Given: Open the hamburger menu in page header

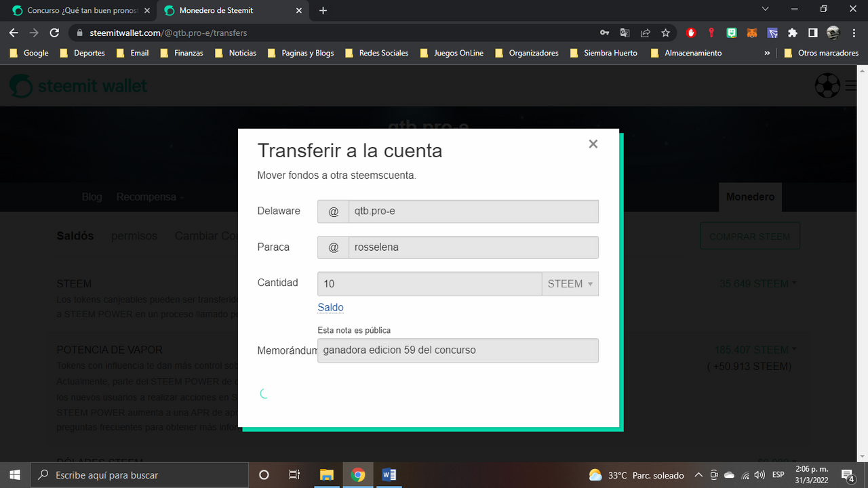Looking at the screenshot, I should (852, 85).
